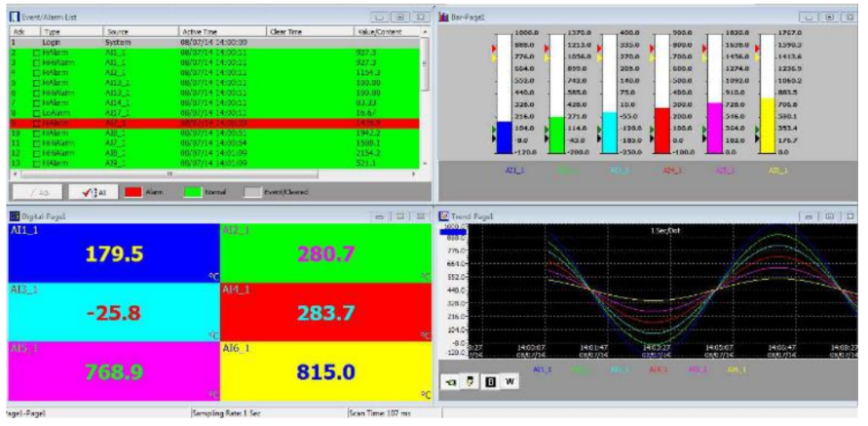Check Ack box for row 3 HiHiAlarm
Viewport: 868px width, 426px height.
tap(37, 62)
